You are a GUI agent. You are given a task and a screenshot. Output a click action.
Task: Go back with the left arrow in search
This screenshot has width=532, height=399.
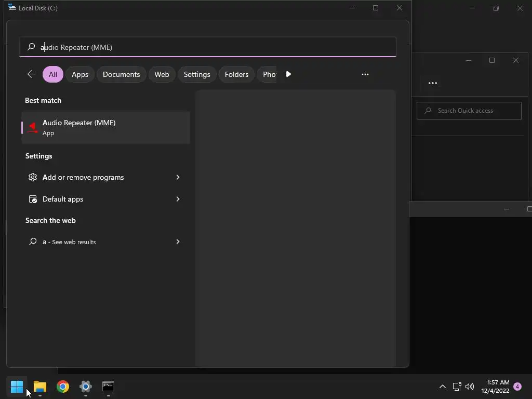(32, 74)
